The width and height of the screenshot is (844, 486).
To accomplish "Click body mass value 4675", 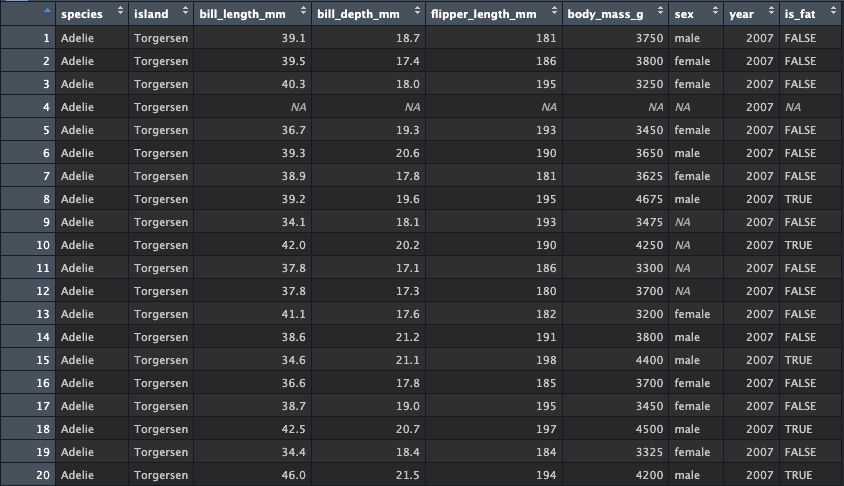I will pyautogui.click(x=649, y=199).
